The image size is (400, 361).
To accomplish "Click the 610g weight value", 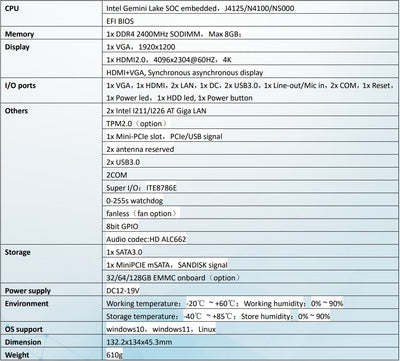I will 114,355.
